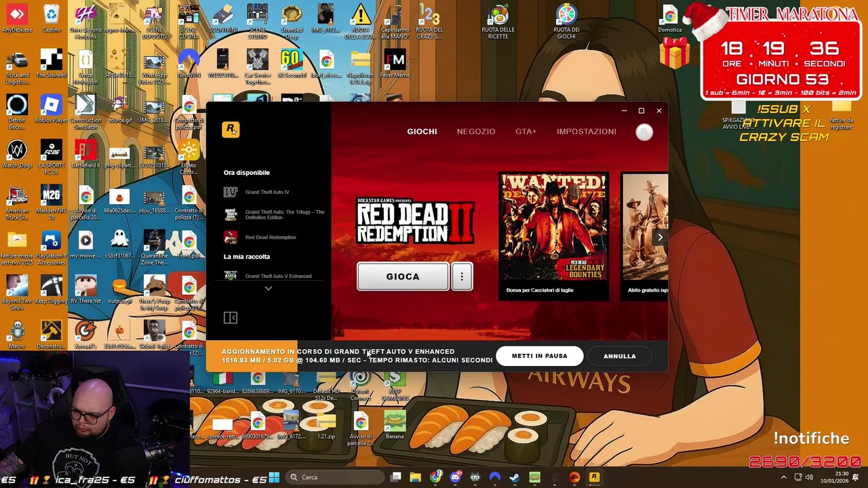Click the EA SPORTS FC 26 desktop shortcut
The image size is (868, 488).
point(52,157)
